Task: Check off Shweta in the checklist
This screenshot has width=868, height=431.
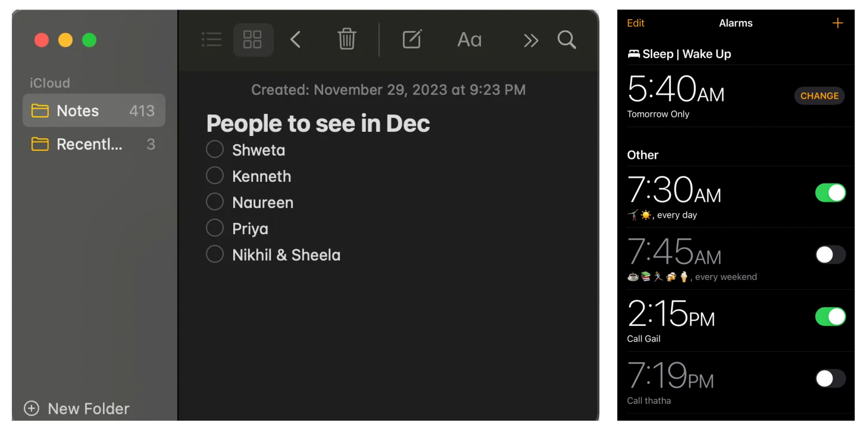Action: [215, 149]
